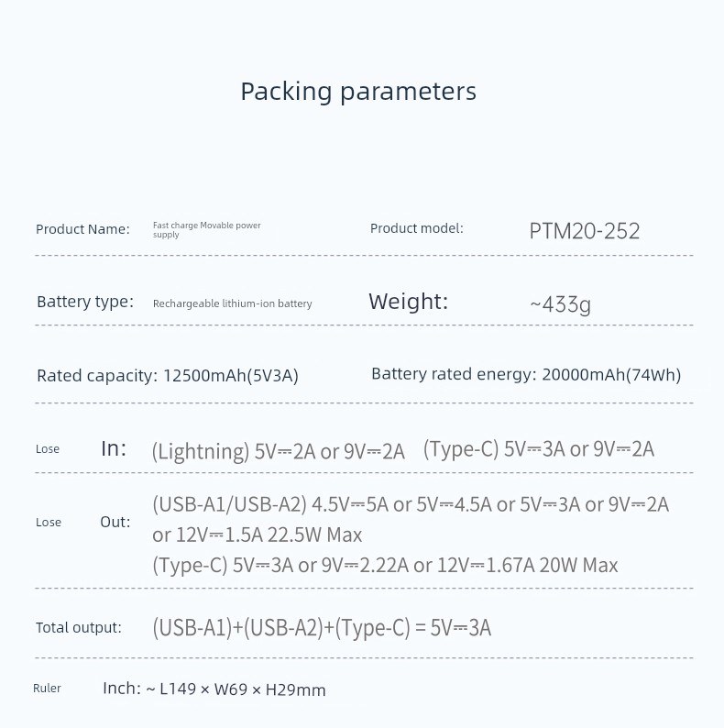Image resolution: width=724 pixels, height=728 pixels.
Task: Click Rechargeable lithium-ion battery text
Action: 232,303
